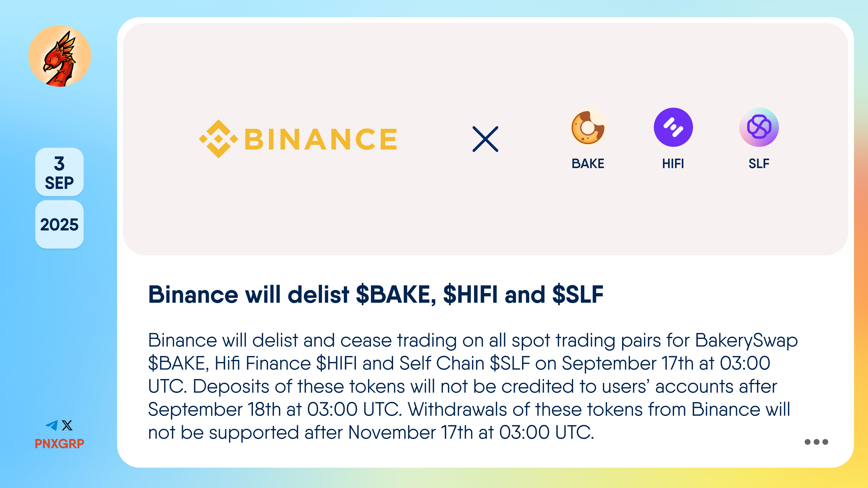Click the BAKE label under donut
Screen dimensions: 868x488
point(588,164)
